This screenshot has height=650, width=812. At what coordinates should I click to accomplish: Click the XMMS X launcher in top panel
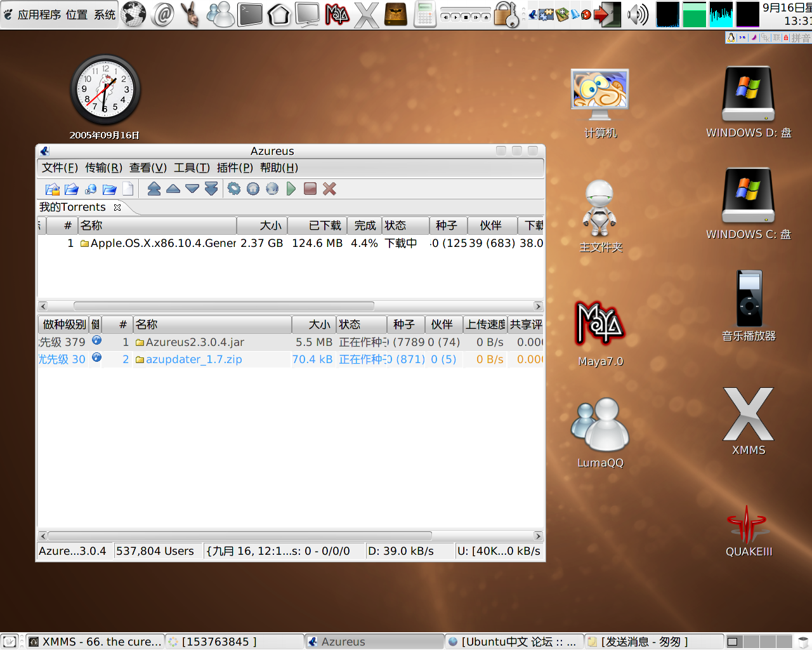tap(366, 15)
